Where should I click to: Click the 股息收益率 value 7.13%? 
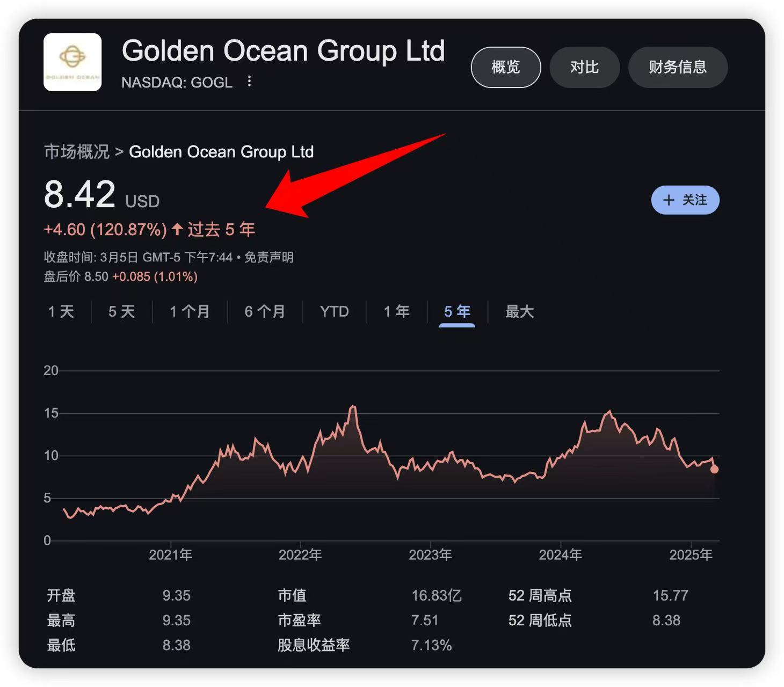click(x=432, y=645)
